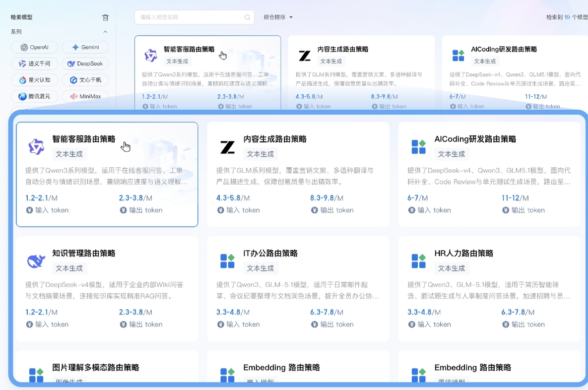Toggle the 通义千问 series filter chip
This screenshot has width=588, height=390.
[x=35, y=64]
